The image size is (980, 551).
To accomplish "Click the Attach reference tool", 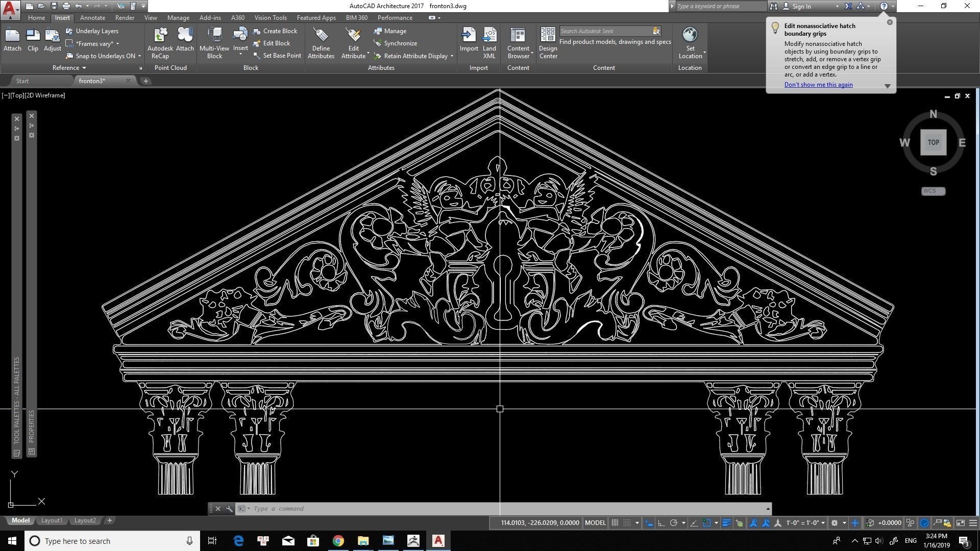I will coord(12,40).
